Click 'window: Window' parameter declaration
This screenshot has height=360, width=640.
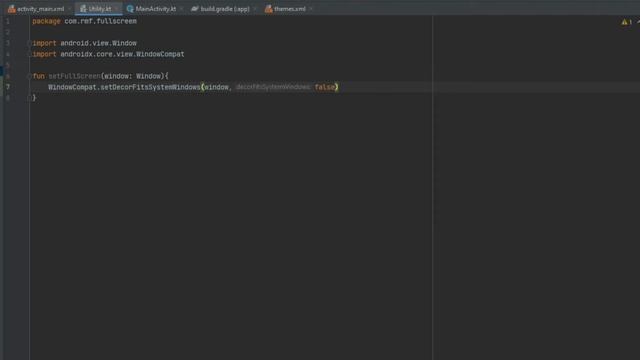pyautogui.click(x=133, y=76)
